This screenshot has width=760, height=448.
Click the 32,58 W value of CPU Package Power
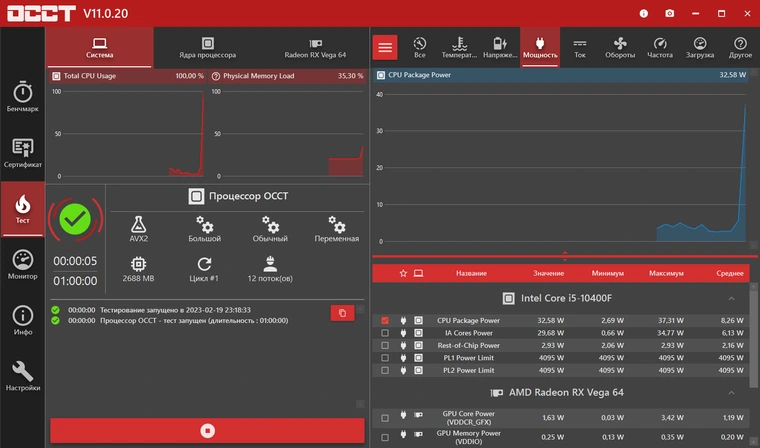[x=550, y=320]
